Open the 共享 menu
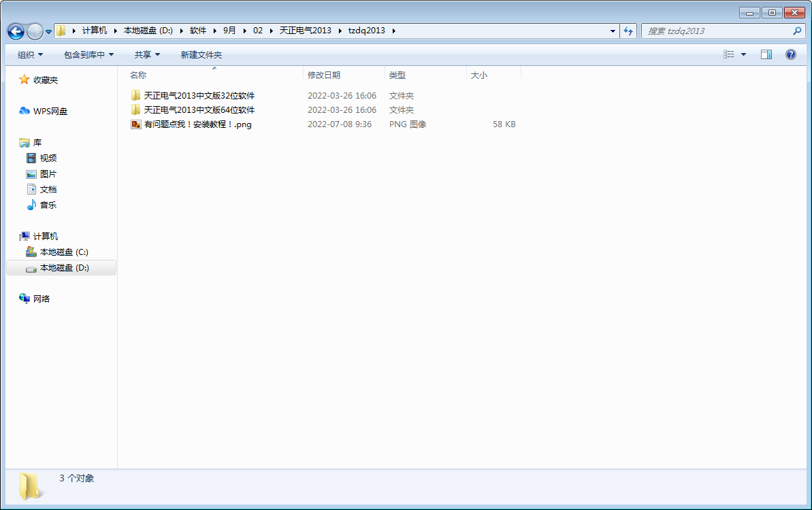812x510 pixels. tap(147, 55)
